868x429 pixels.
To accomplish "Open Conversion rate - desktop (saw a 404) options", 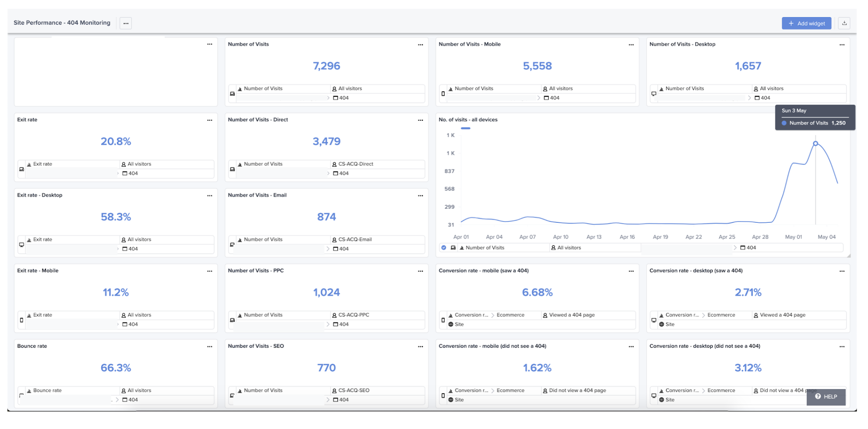I will [x=842, y=271].
